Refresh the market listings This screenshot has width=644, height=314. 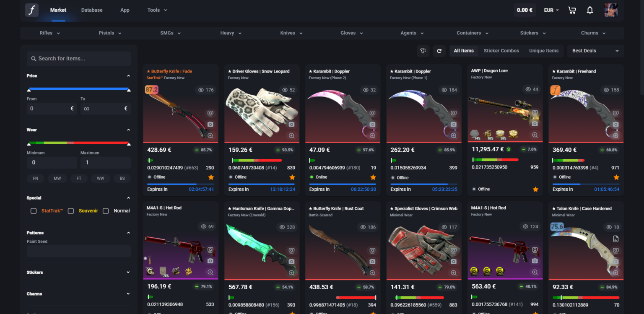coord(439,50)
